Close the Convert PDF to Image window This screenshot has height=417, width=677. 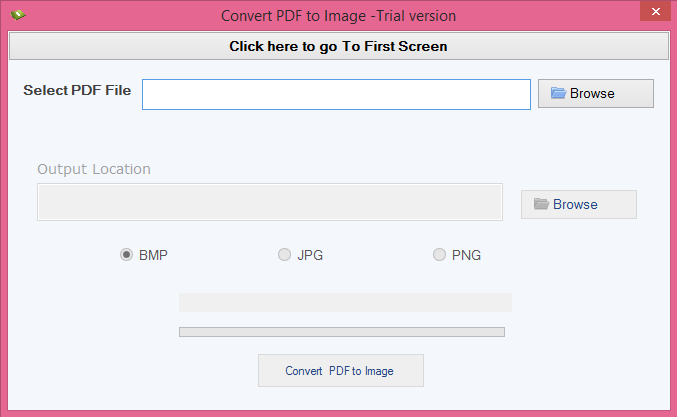[x=655, y=12]
